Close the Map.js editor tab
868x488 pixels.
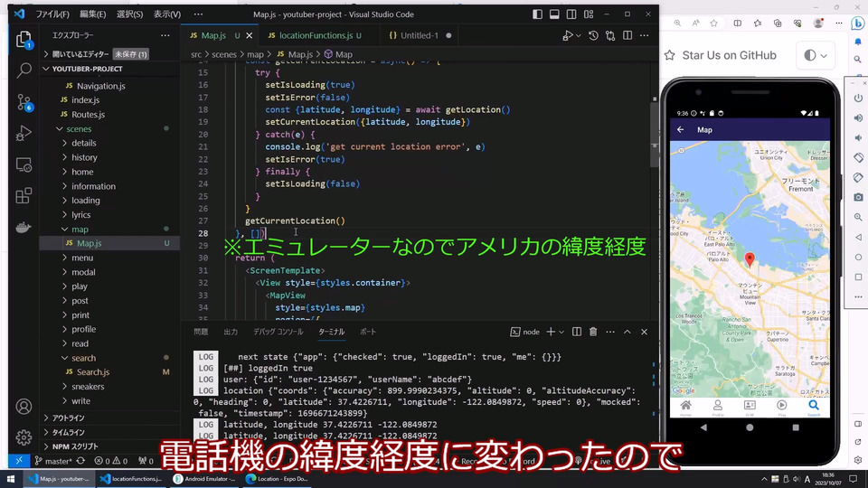pyautogui.click(x=250, y=35)
